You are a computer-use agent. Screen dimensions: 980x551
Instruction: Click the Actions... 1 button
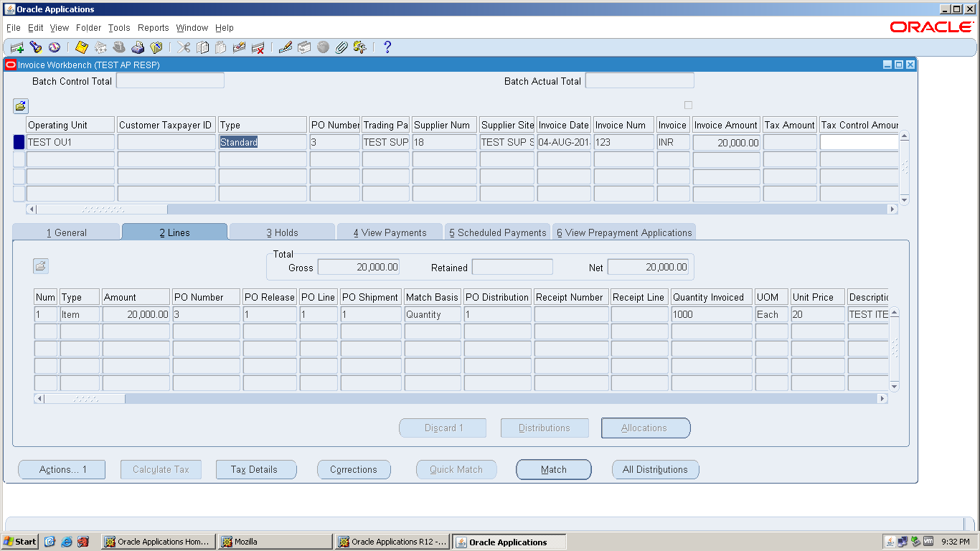coord(62,470)
